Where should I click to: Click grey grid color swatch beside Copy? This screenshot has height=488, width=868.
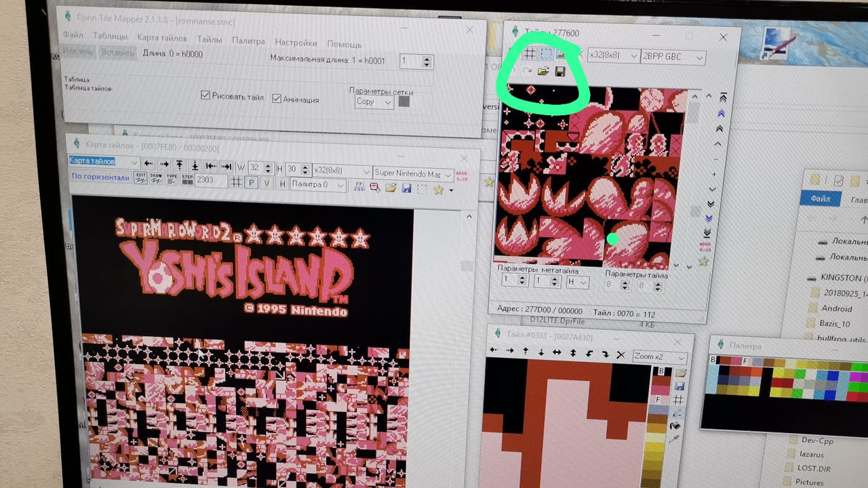[404, 102]
